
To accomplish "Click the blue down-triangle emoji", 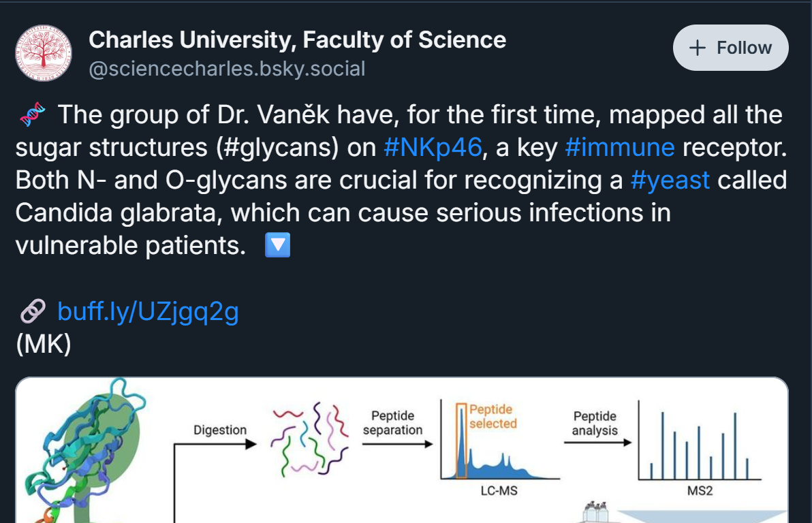I will (277, 245).
